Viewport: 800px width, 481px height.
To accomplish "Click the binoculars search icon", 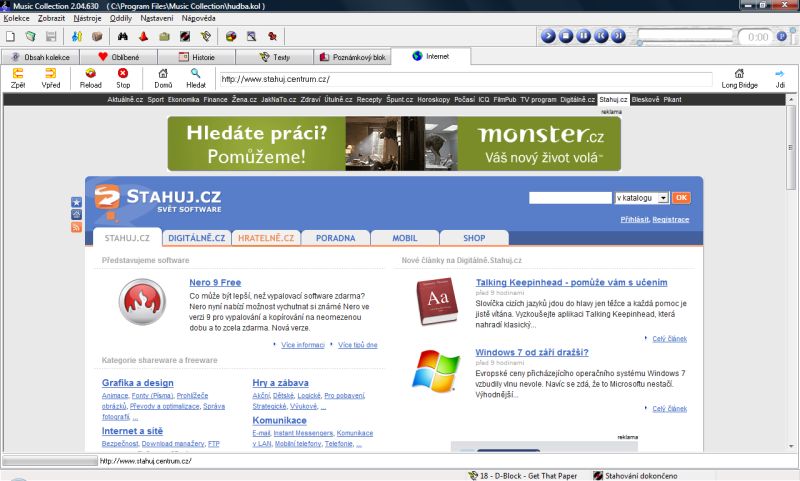I will tap(123, 37).
